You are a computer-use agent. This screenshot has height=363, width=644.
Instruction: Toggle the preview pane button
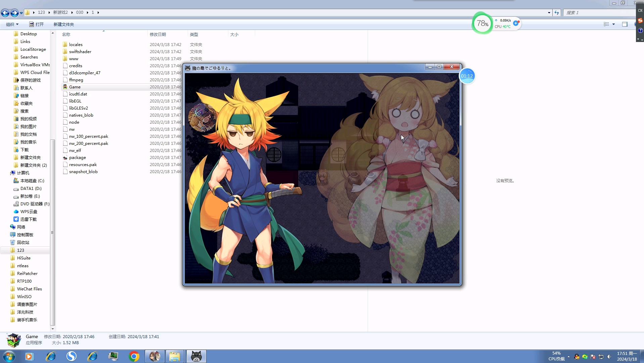pyautogui.click(x=625, y=24)
